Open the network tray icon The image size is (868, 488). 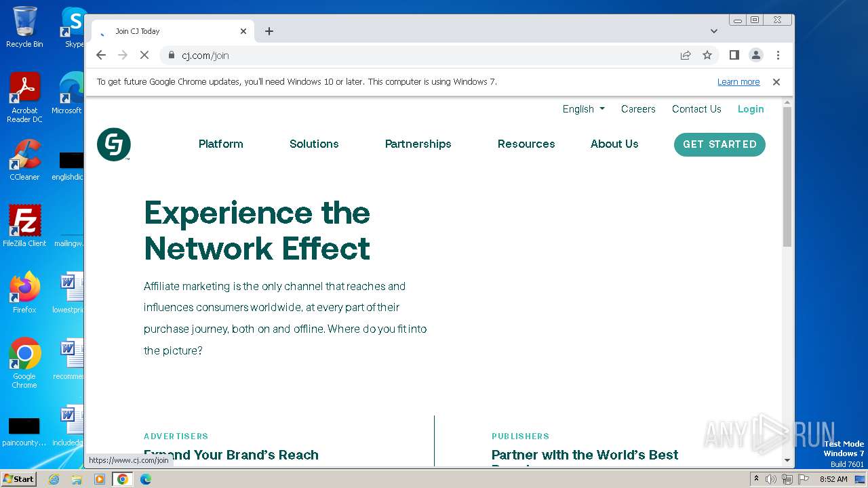tap(787, 479)
